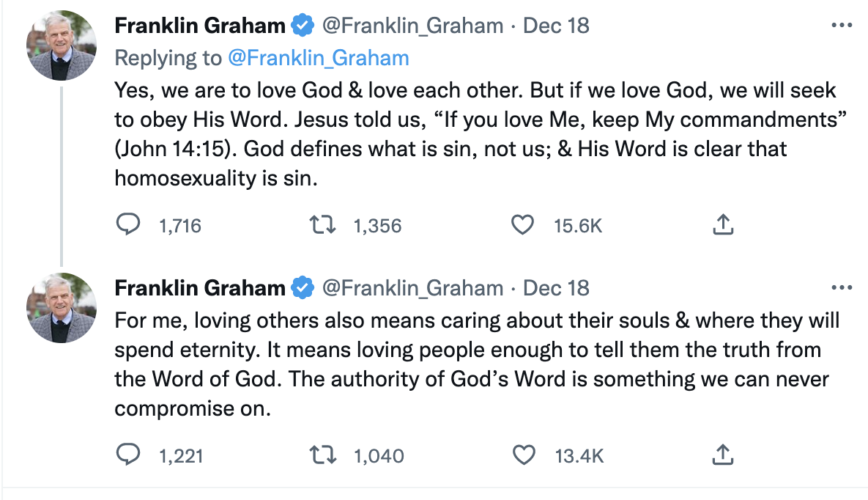This screenshot has height=500, width=868.
Task: Open the tweet text quoting John 14:15
Action: [x=475, y=133]
